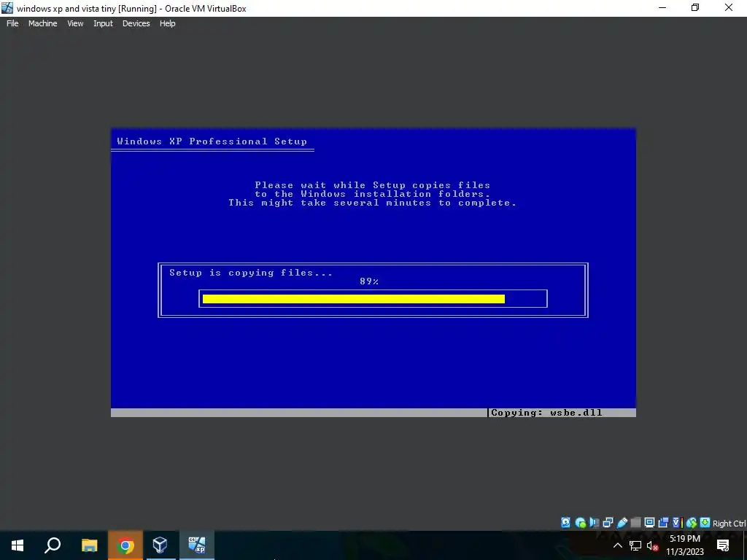Open the Help menu
The width and height of the screenshot is (747, 560).
point(167,23)
